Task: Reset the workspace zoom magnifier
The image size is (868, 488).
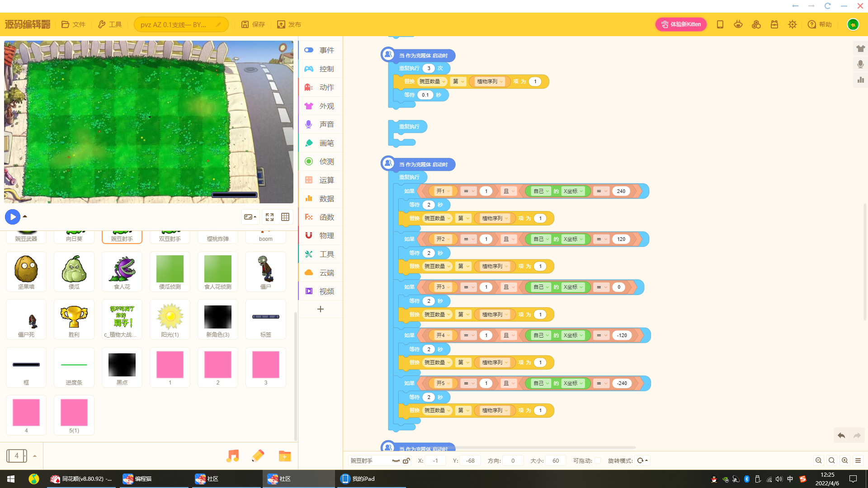Action: [832, 460]
